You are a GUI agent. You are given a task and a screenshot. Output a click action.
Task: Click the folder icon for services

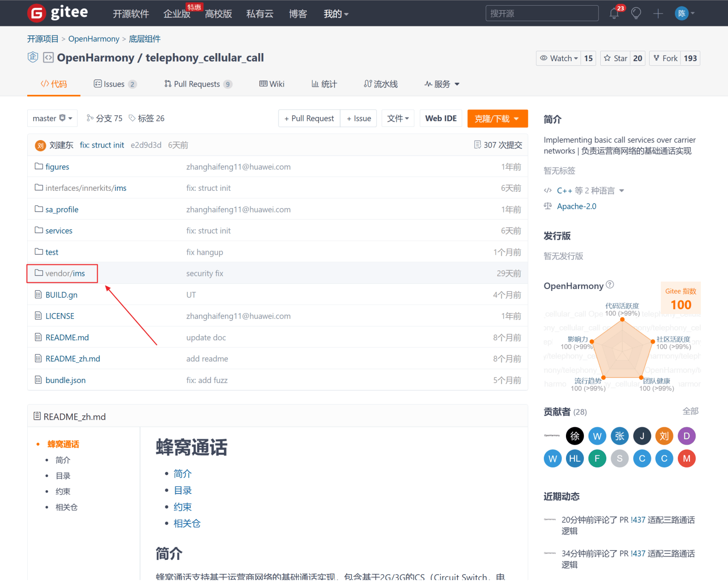coord(39,230)
